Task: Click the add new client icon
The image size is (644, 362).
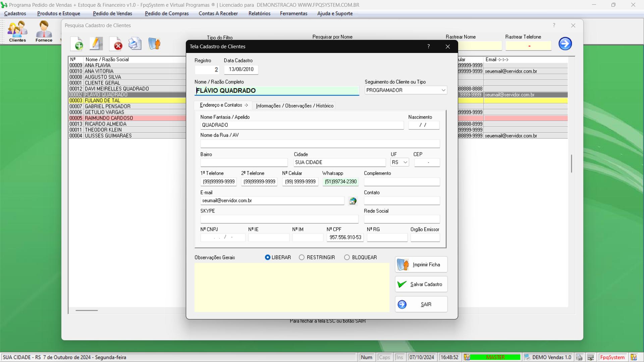Action: 77,44
